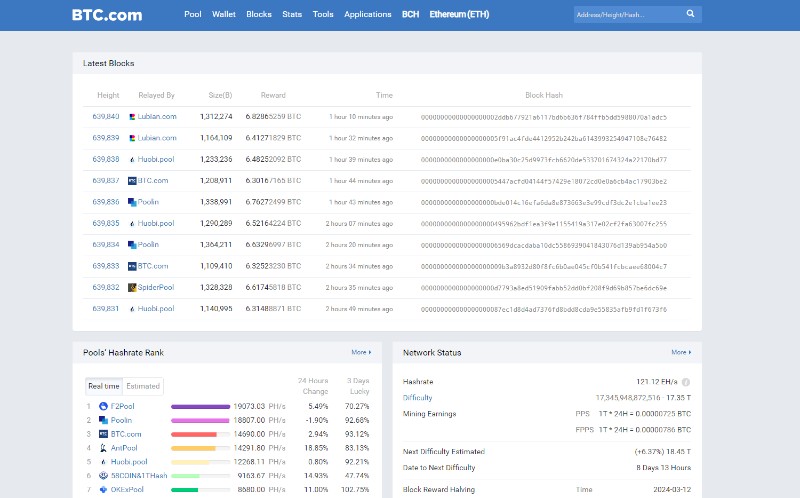Open Lubian.com pool link in row 639,840
This screenshot has height=498, width=800.
[157, 117]
